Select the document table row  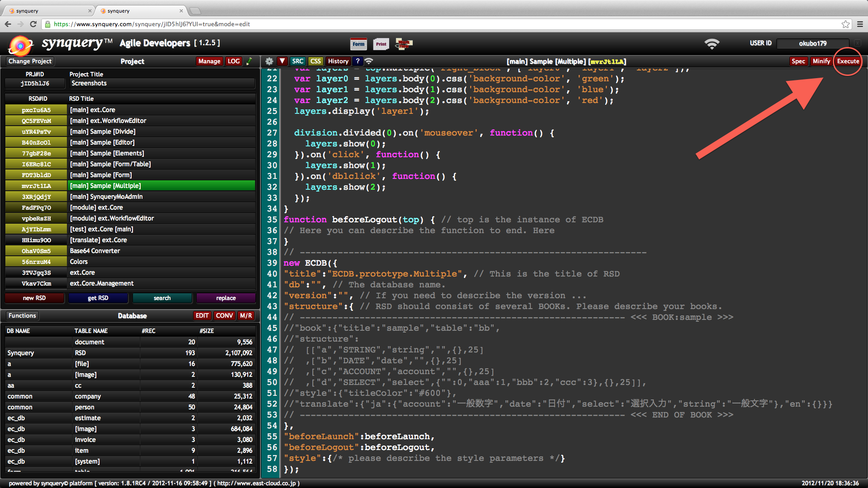click(130, 342)
